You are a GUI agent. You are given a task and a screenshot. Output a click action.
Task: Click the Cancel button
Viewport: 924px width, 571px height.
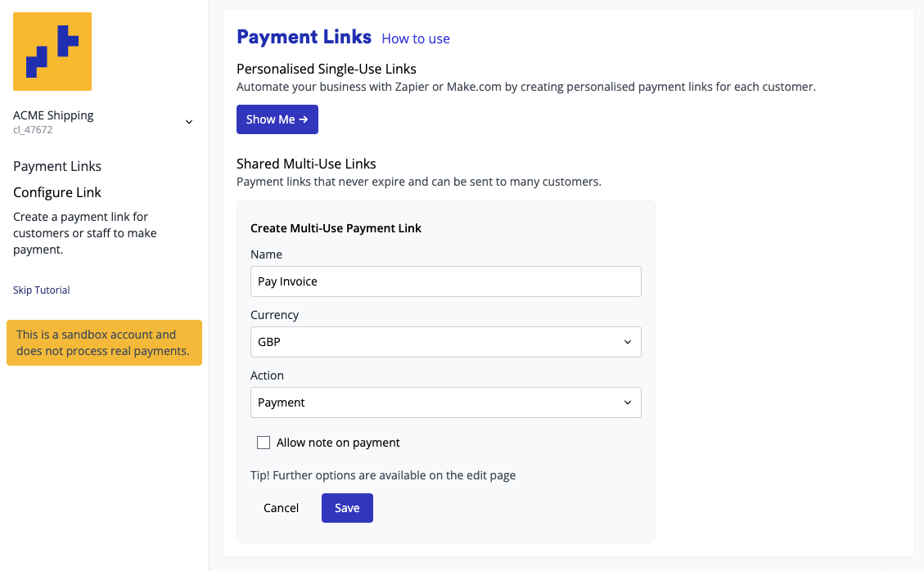pyautogui.click(x=281, y=508)
